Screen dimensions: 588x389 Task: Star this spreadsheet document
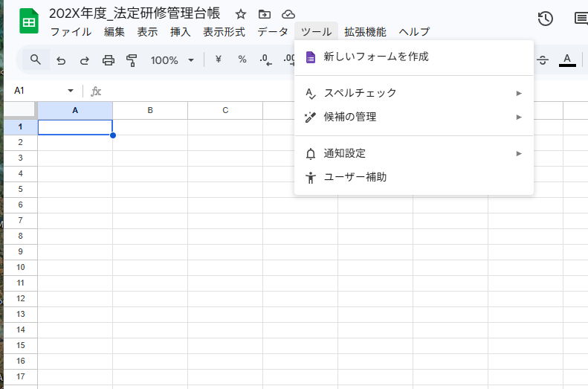[x=240, y=14]
